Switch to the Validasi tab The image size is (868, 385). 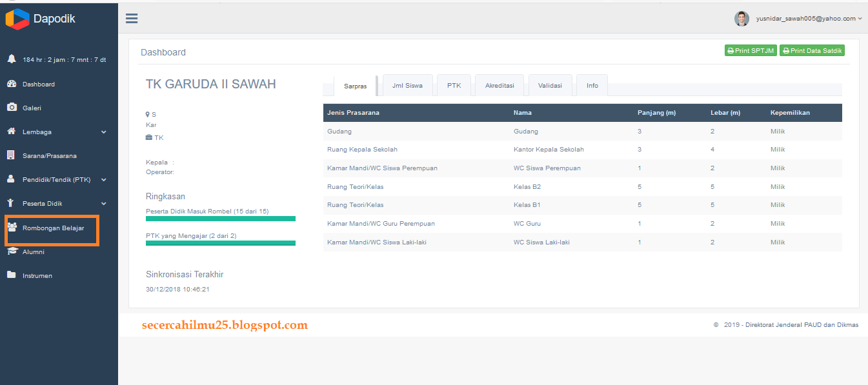click(x=550, y=85)
